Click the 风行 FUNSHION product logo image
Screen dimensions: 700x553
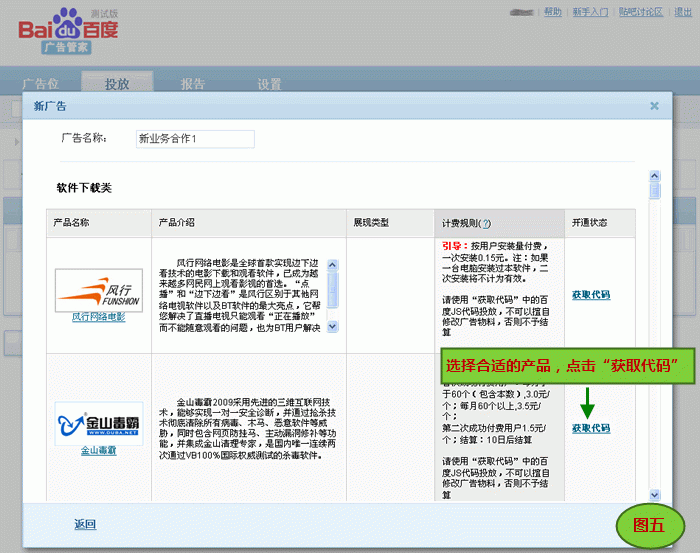99,290
